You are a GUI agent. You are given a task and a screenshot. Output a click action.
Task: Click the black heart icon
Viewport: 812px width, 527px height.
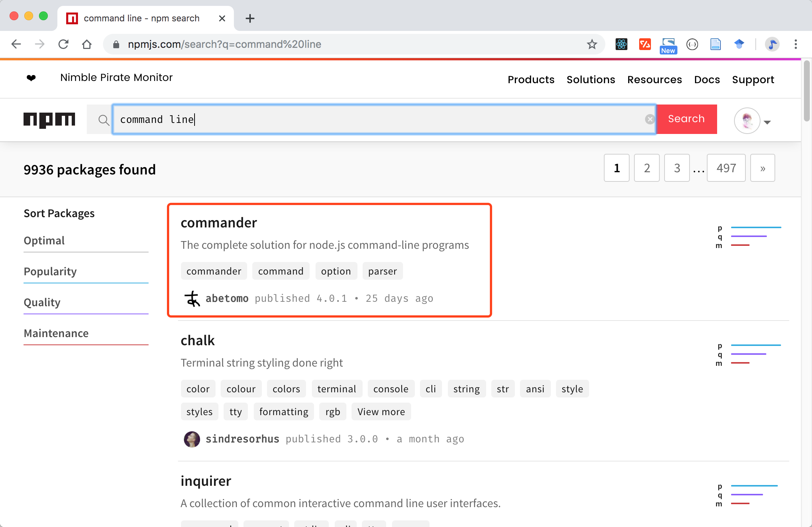point(31,78)
